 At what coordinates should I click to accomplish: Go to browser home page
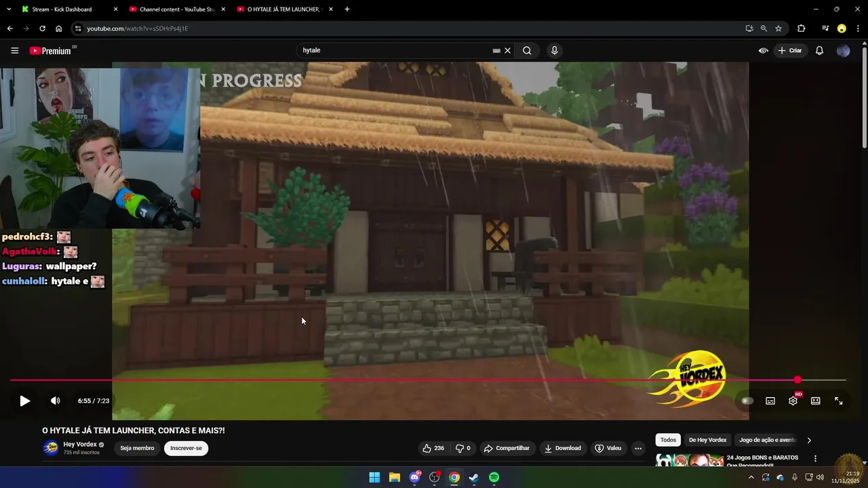pos(58,28)
